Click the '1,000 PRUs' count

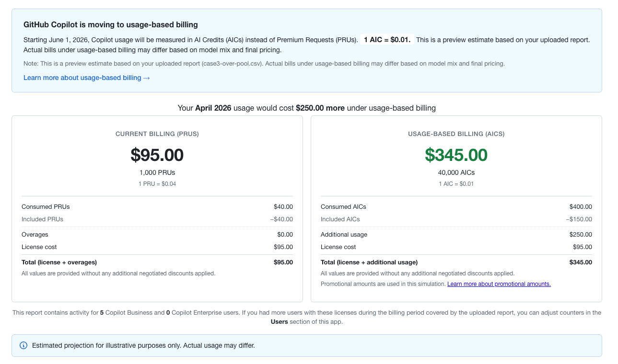click(157, 172)
